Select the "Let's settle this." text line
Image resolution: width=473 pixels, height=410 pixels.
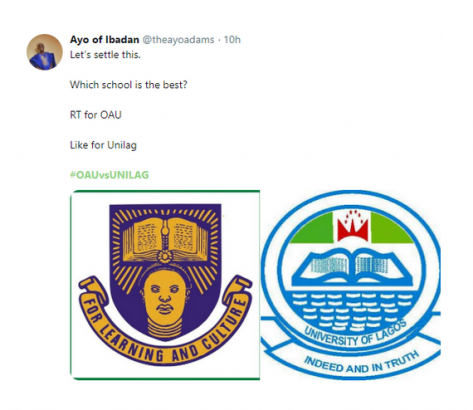[x=105, y=55]
